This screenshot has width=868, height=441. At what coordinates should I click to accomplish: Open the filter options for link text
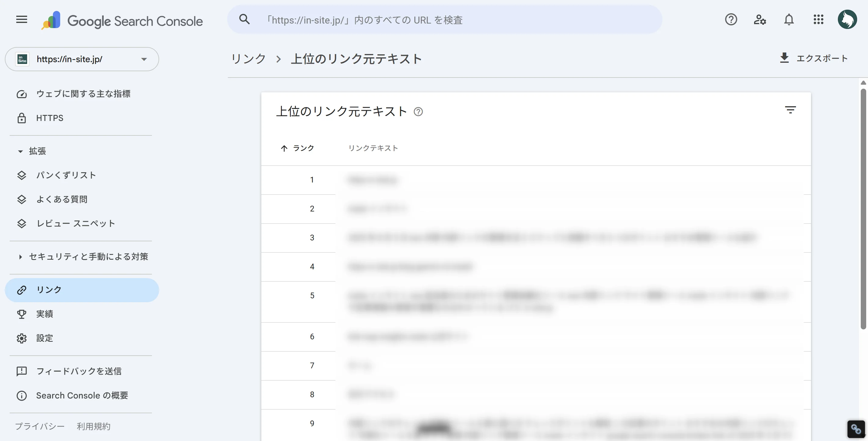791,109
